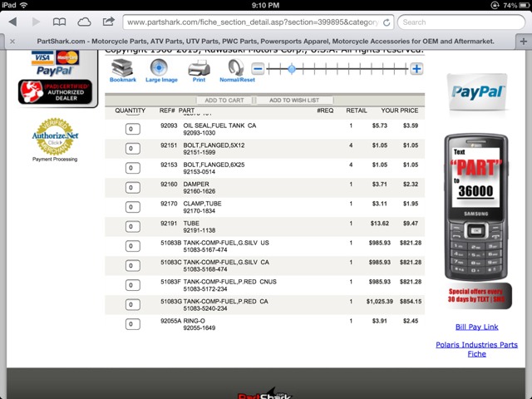Screen dimensions: 532x399
Task: Open the Safari bookmarks book icon
Action: pyautogui.click(x=59, y=22)
